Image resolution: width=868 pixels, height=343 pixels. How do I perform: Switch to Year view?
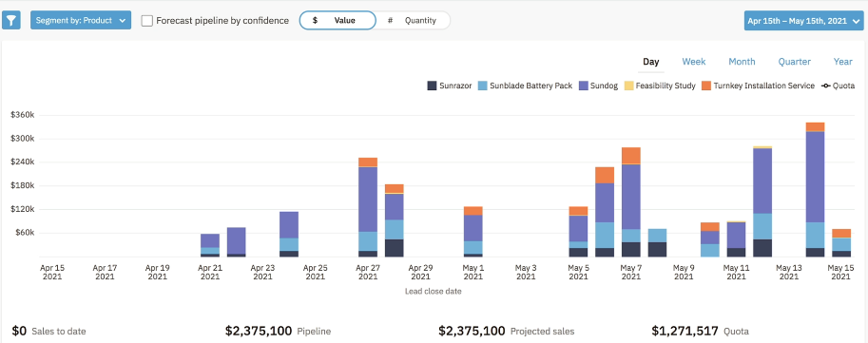pyautogui.click(x=843, y=62)
